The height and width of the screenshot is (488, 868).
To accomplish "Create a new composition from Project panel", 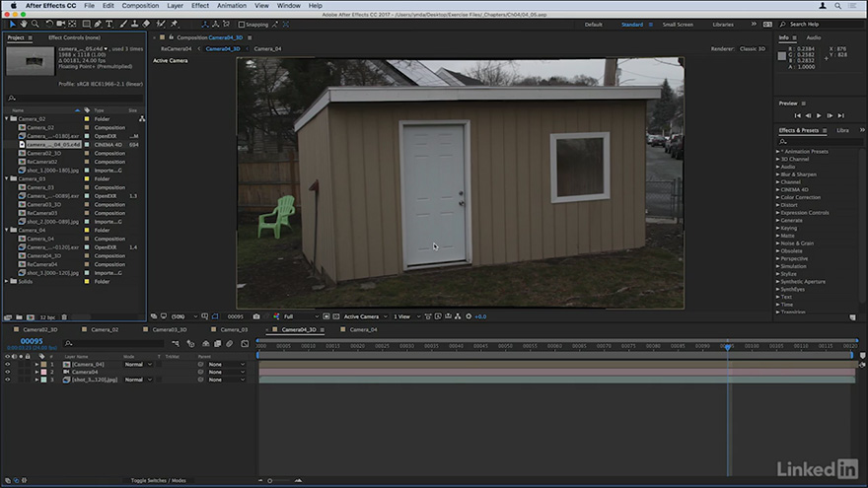I will [30, 317].
